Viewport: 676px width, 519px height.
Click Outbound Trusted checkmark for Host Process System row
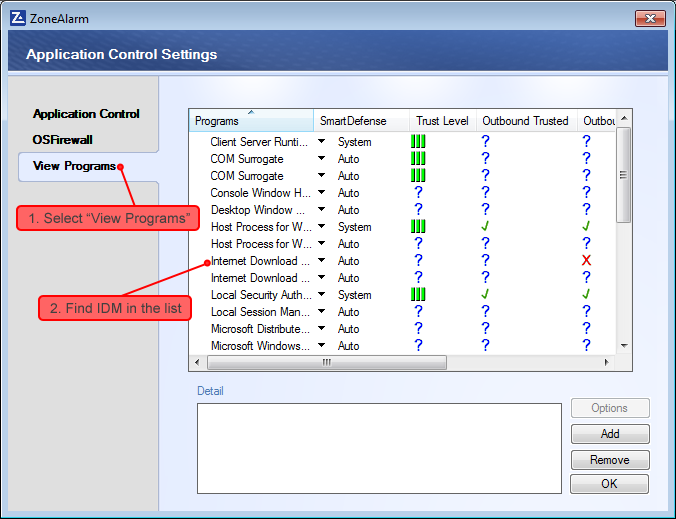(485, 227)
